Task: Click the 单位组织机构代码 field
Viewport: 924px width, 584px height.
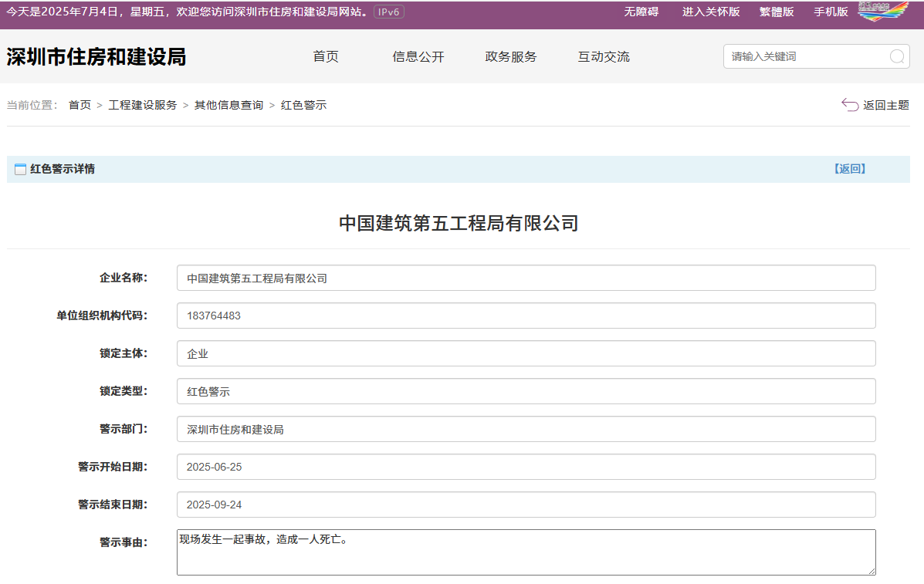Action: (526, 316)
